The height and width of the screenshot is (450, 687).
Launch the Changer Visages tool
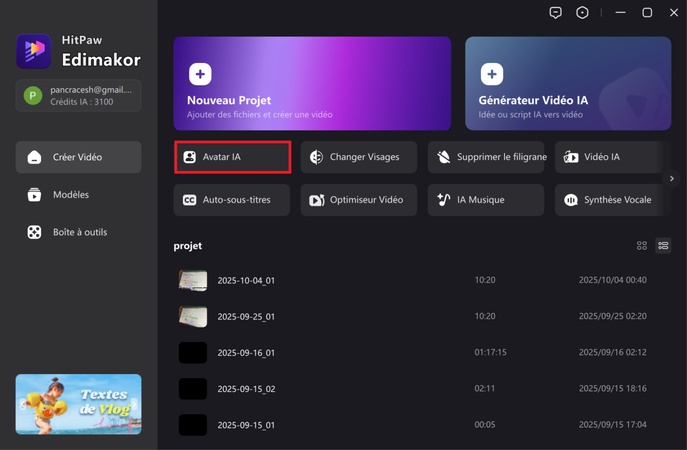click(358, 157)
